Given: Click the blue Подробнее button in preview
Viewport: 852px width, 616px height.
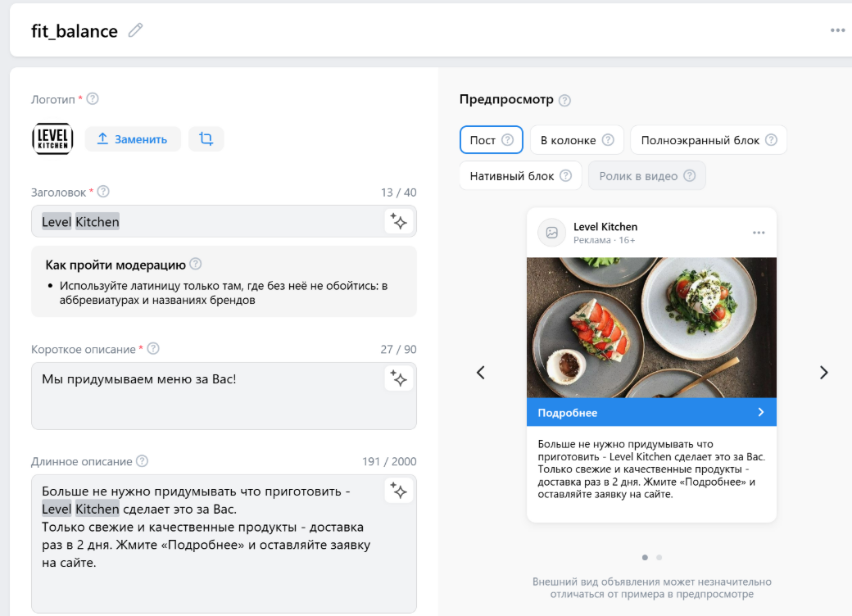Looking at the screenshot, I should [x=651, y=413].
